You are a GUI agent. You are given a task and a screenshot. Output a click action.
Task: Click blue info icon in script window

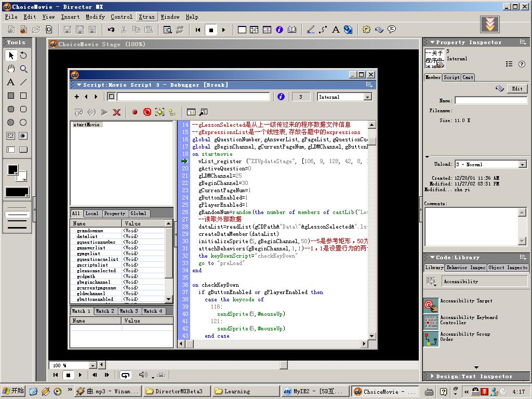click(x=281, y=97)
